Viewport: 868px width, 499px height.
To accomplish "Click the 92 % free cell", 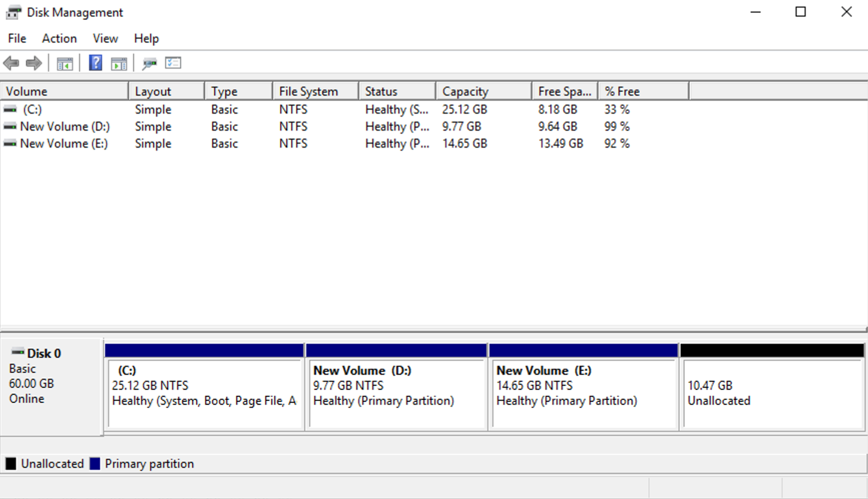I will pos(617,143).
